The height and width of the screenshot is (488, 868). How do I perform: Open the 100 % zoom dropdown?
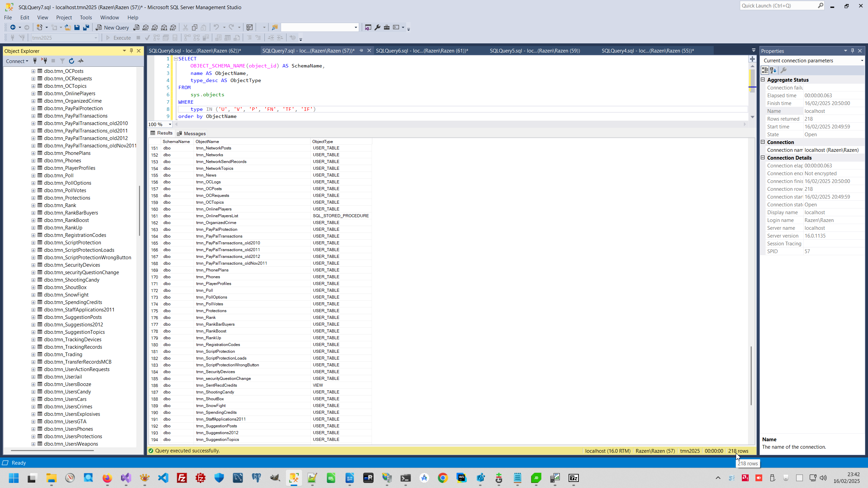(170, 124)
